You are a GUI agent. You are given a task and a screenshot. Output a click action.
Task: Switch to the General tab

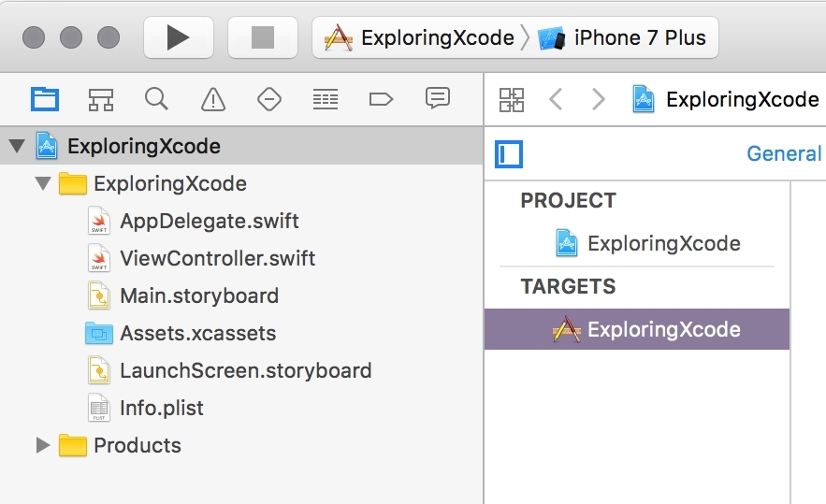[784, 153]
